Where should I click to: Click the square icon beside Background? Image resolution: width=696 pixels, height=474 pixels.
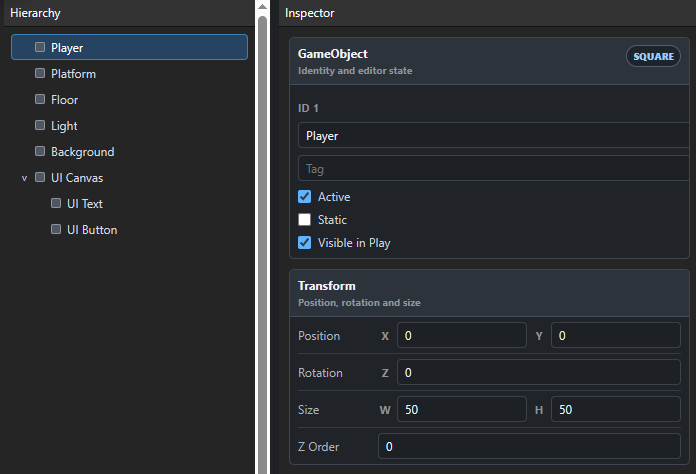[x=40, y=151]
